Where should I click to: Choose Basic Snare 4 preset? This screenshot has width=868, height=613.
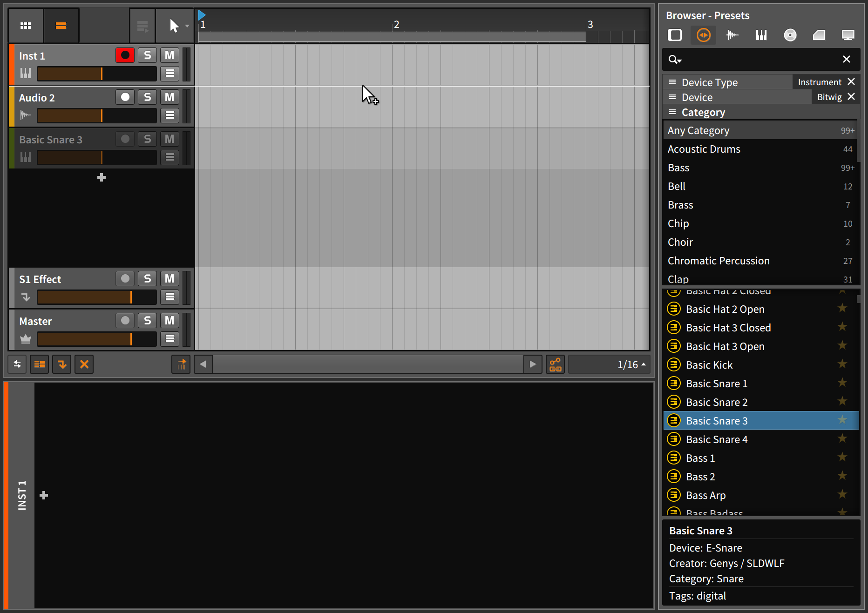pos(716,439)
